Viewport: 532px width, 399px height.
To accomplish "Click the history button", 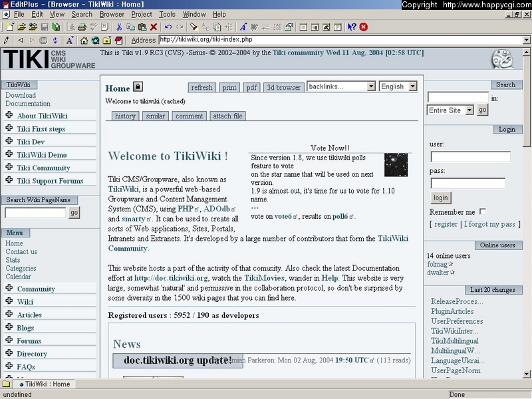I will [125, 116].
